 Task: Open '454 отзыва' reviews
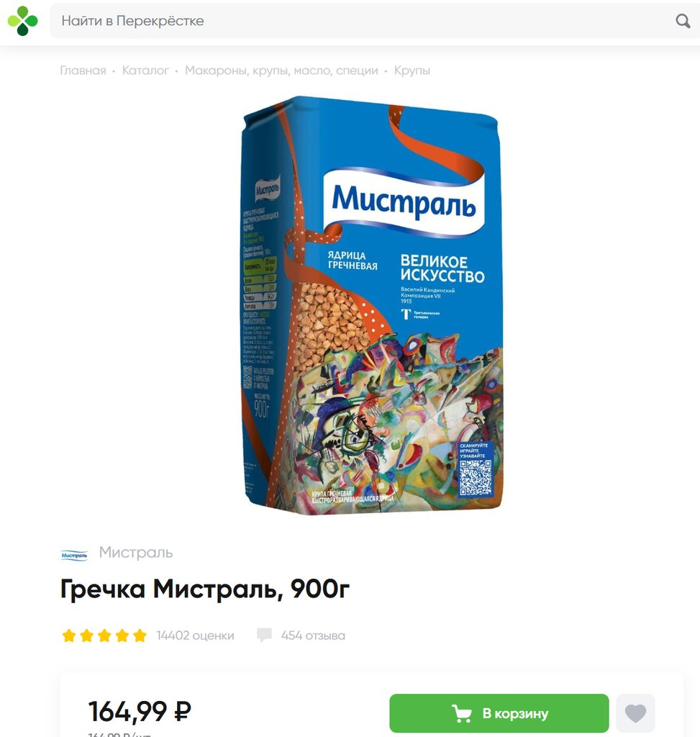click(313, 636)
